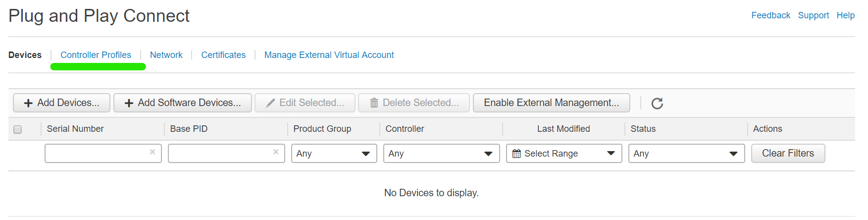
Task: Open the Certificates tab
Action: [223, 55]
